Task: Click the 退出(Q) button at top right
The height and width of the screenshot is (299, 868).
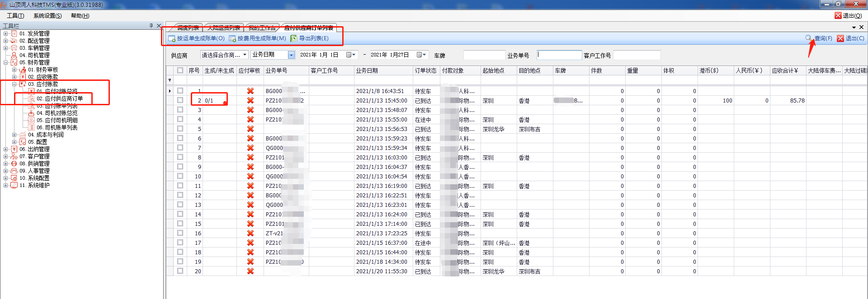Action: [x=848, y=16]
